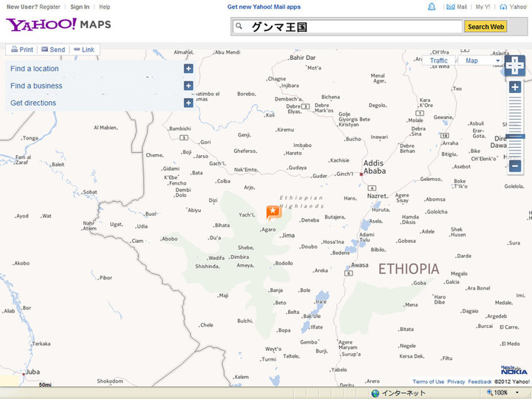Click the map pan compass control
532x399 pixels.
(515, 66)
